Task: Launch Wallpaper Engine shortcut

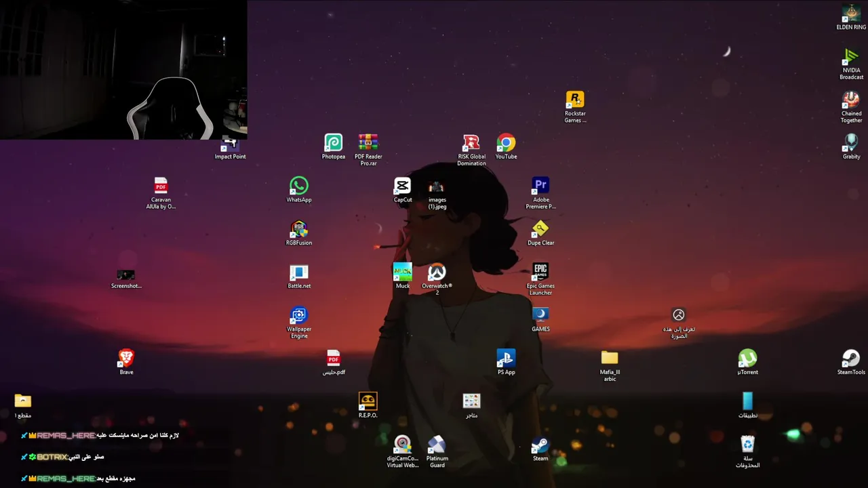Action: (299, 323)
